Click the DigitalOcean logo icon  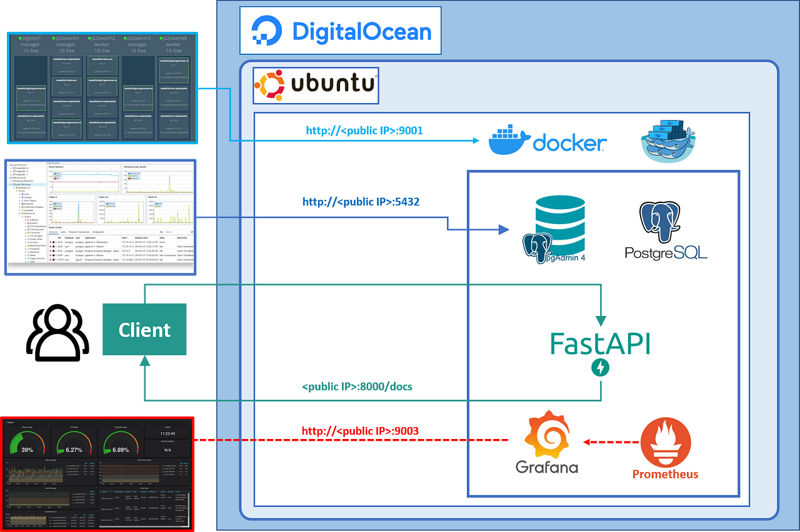point(268,31)
